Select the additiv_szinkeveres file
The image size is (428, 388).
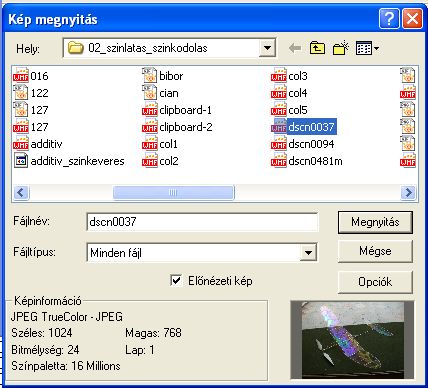click(x=69, y=161)
